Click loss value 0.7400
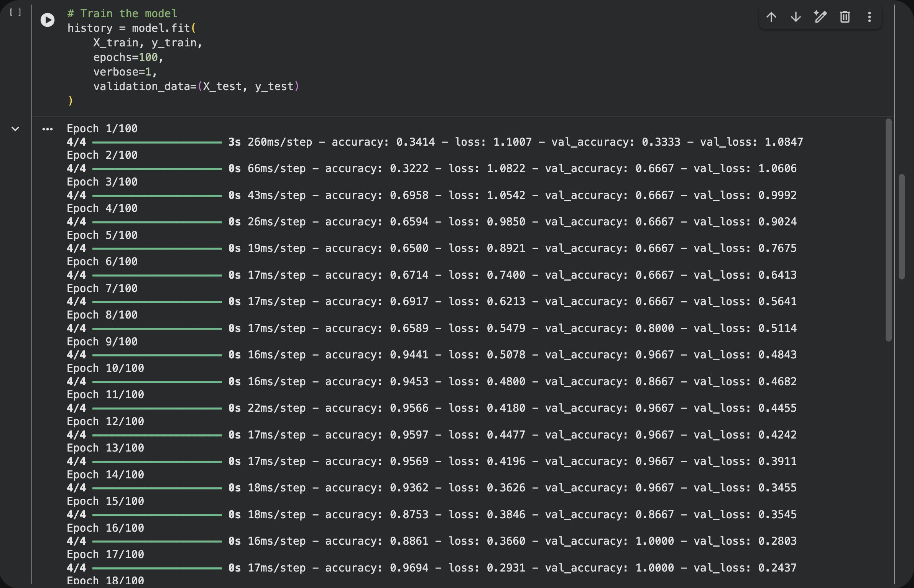Screen dimensions: 914x588 506,275
